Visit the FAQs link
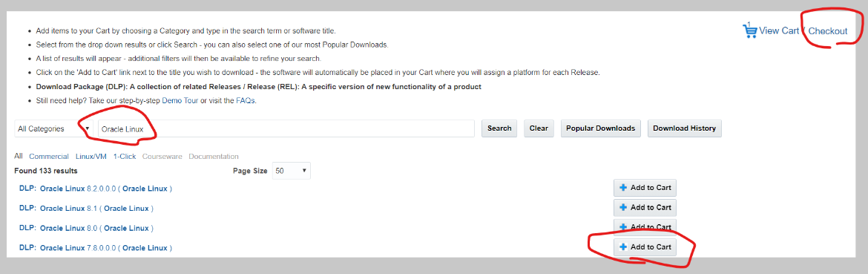The height and width of the screenshot is (274, 868). pos(246,101)
